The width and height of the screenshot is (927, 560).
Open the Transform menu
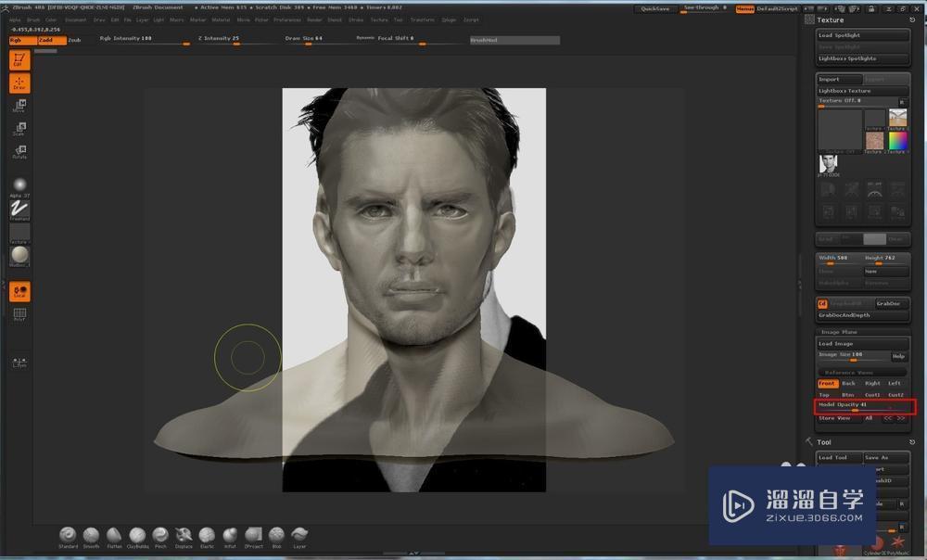tap(422, 20)
